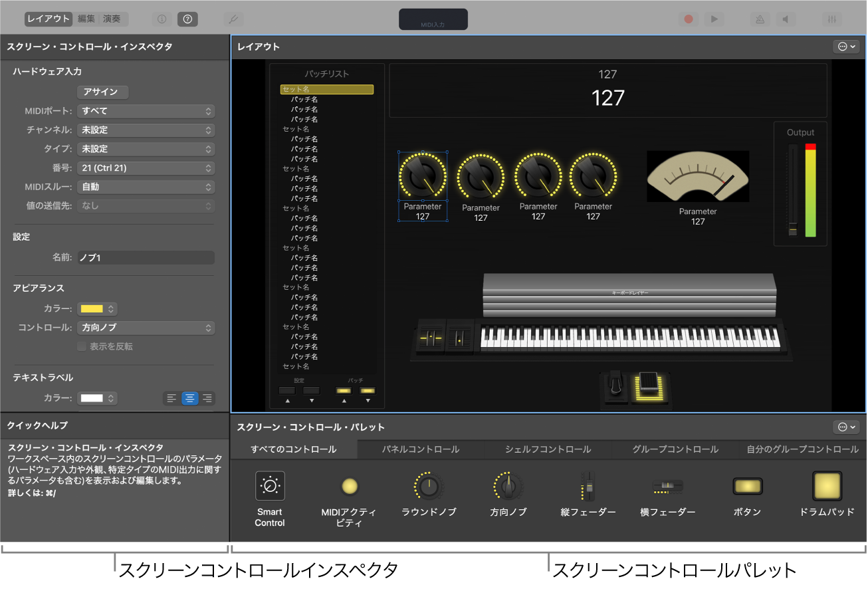This screenshot has height=589, width=868.
Task: Switch to the 演奏 mode tab
Action: (112, 19)
